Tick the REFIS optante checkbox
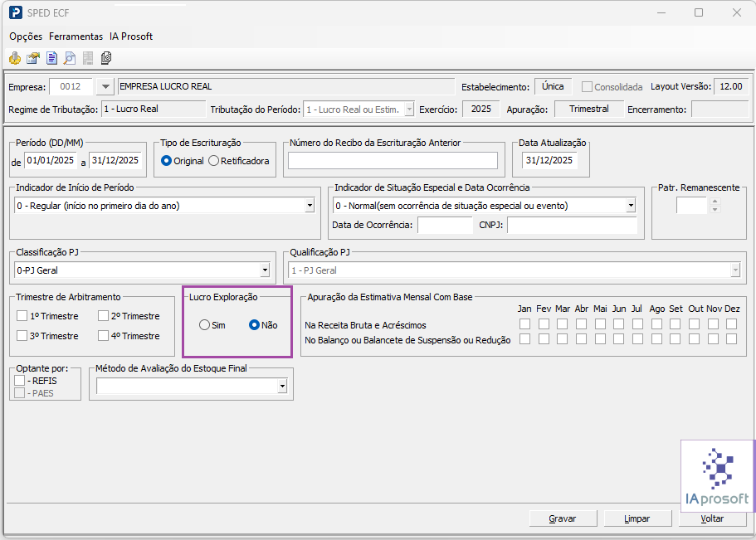The width and height of the screenshot is (756, 540). pyautogui.click(x=19, y=381)
